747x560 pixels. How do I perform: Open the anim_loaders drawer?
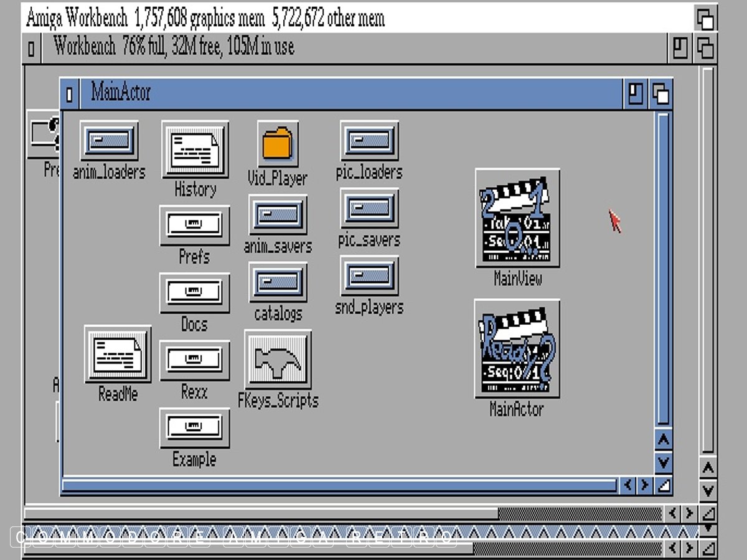(109, 141)
